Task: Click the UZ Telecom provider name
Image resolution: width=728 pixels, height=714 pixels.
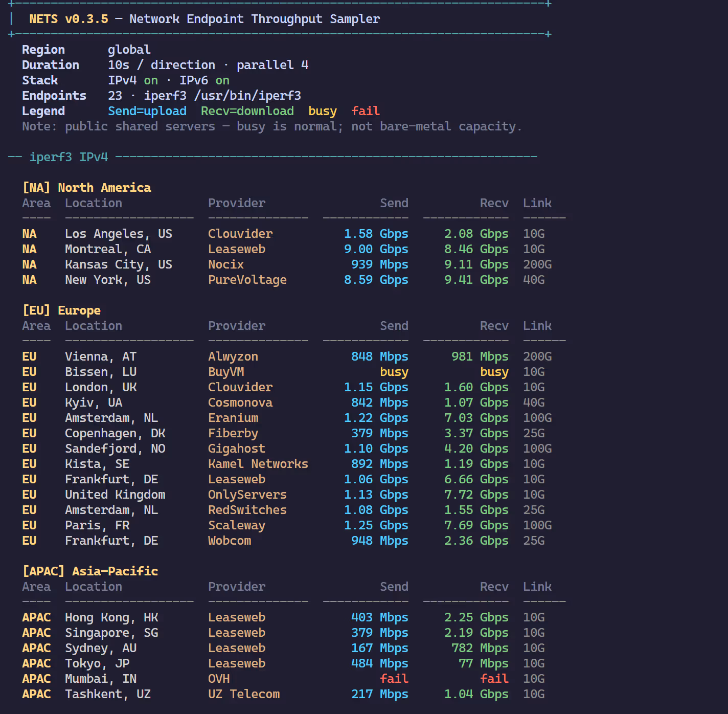Action: (x=244, y=694)
